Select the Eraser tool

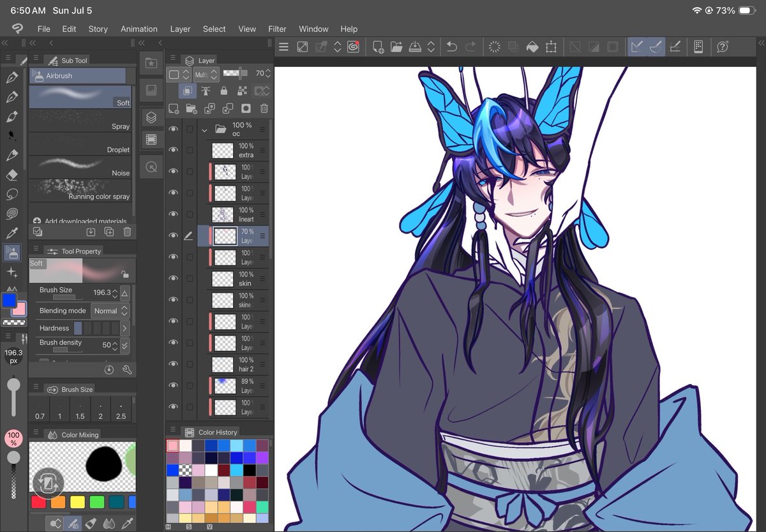coord(11,175)
